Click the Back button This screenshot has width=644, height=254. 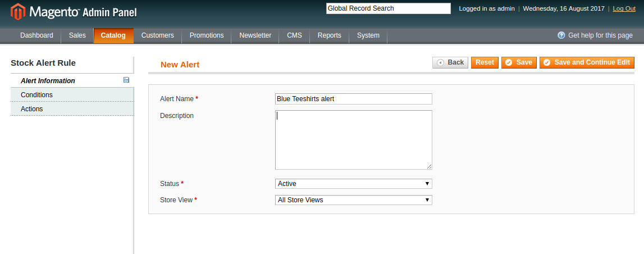[x=450, y=62]
